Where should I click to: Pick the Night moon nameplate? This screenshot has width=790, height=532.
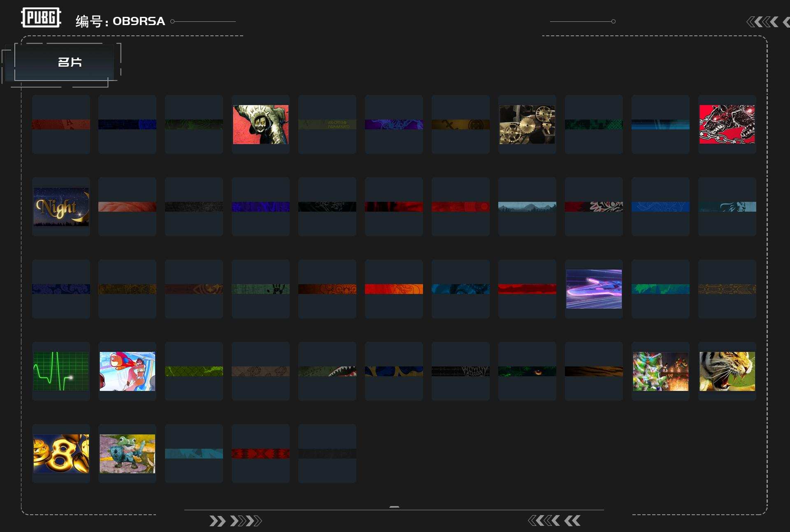pyautogui.click(x=61, y=207)
